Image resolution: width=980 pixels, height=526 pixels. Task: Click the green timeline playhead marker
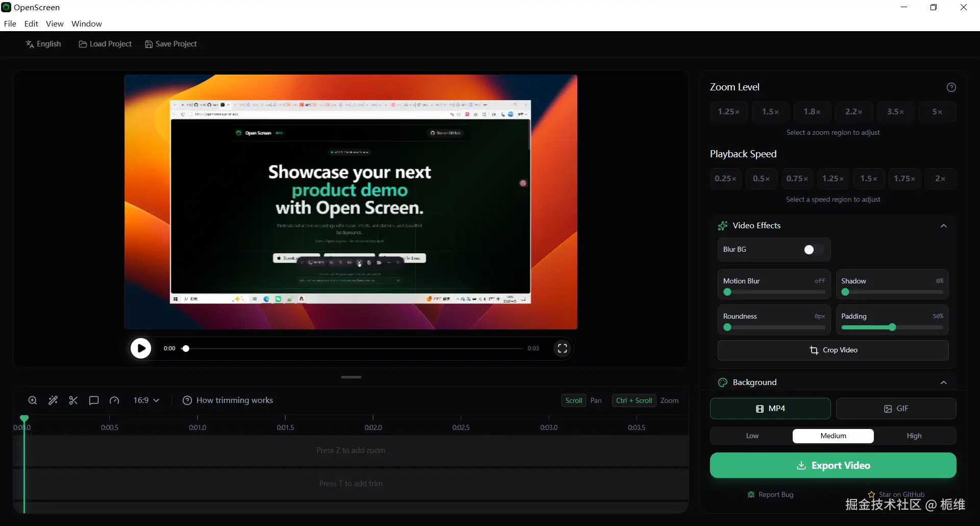coord(24,418)
